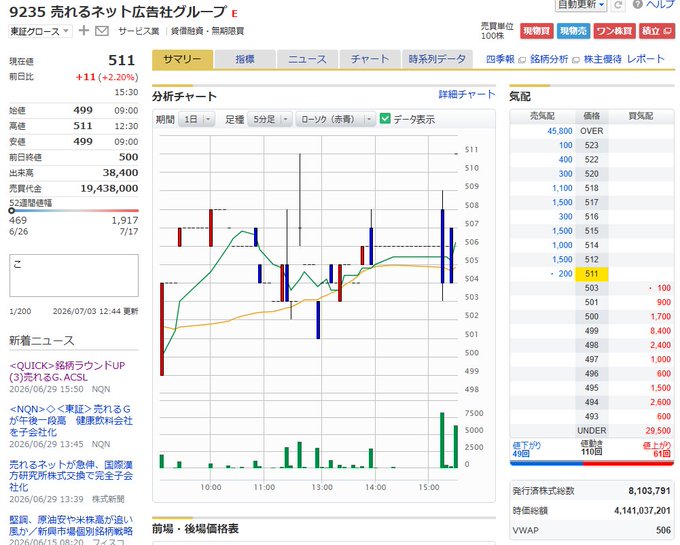680x545 pixels.
Task: Click the memo text input box
Action: tap(74, 275)
